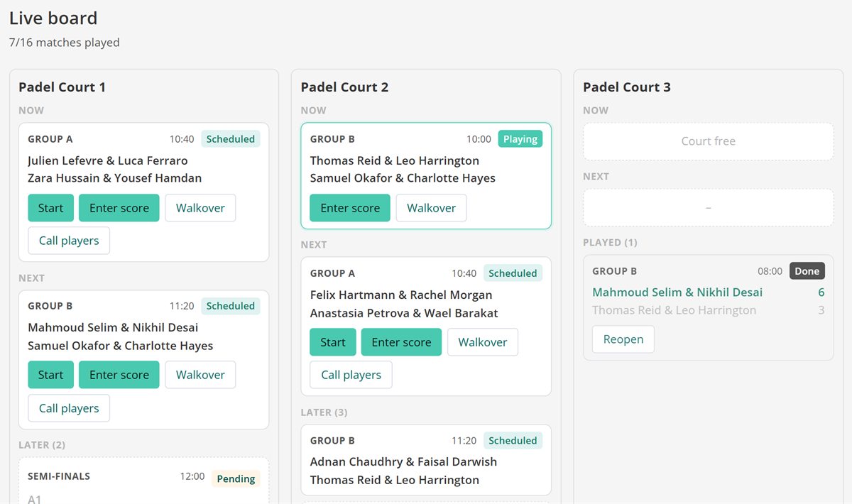
Task: Call players for Felix Hartmann match
Action: pos(351,375)
